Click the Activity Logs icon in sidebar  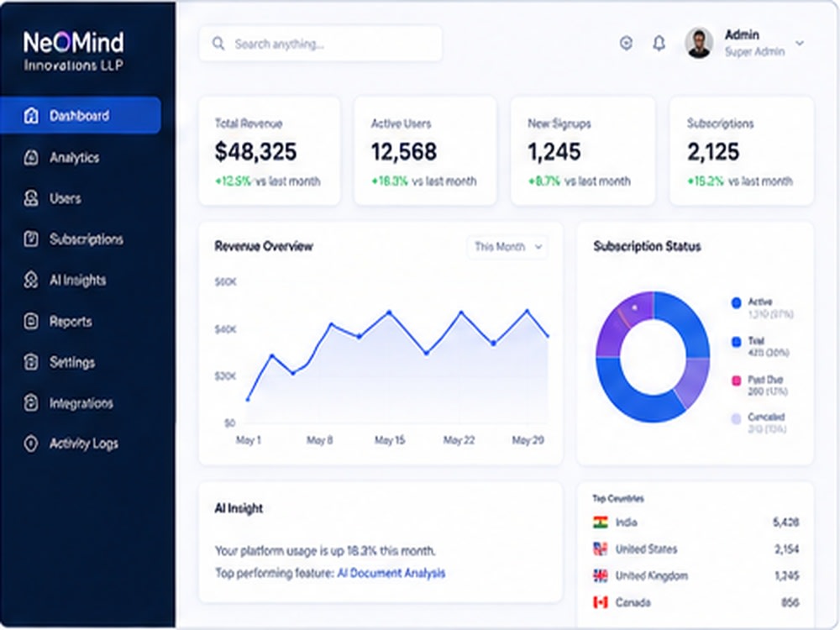click(31, 444)
